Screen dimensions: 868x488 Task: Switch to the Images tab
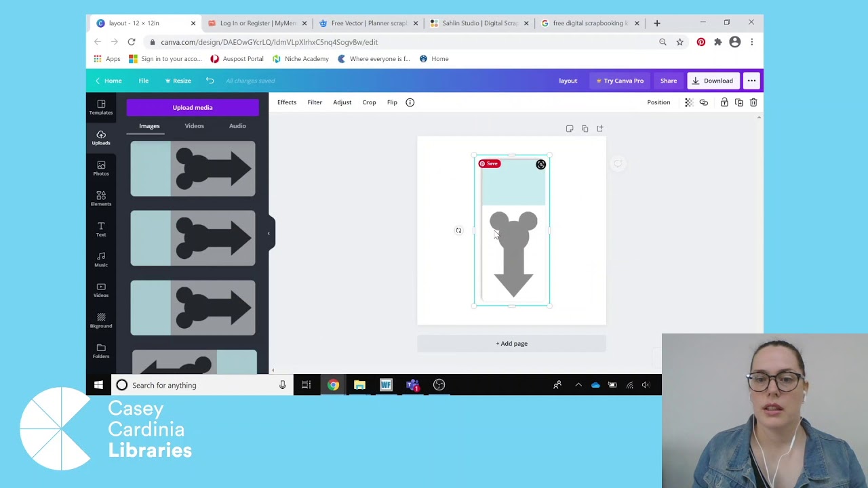pyautogui.click(x=149, y=126)
